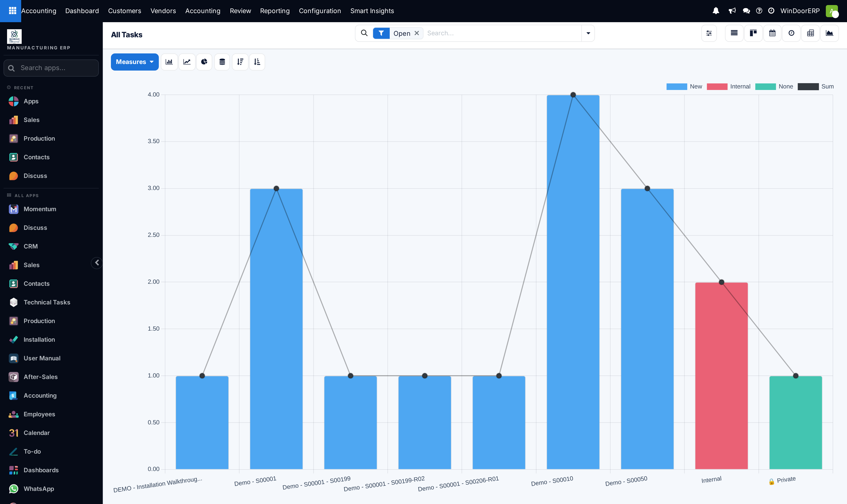Image resolution: width=847 pixels, height=504 pixels.
Task: Click the search magnifier icon in search bar
Action: pos(364,33)
